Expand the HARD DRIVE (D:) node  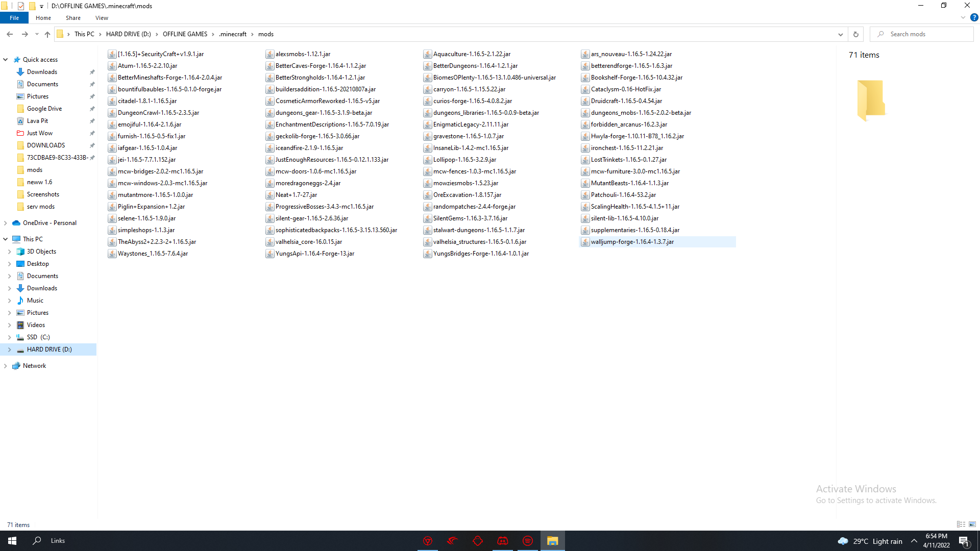(x=10, y=349)
